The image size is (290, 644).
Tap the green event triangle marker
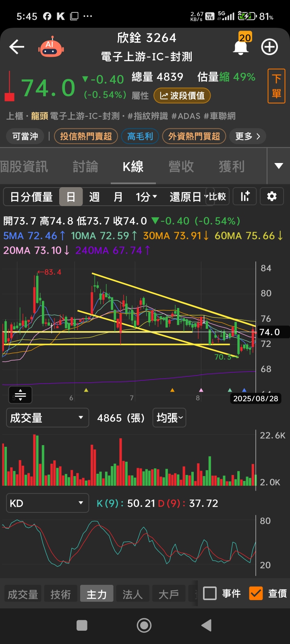coord(230,390)
